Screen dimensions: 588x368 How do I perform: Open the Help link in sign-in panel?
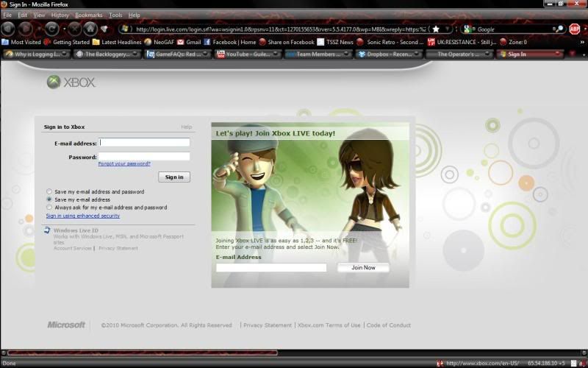point(187,127)
